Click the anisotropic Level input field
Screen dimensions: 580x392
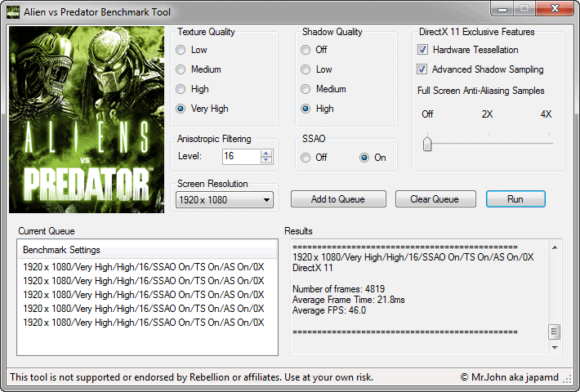[241, 157]
